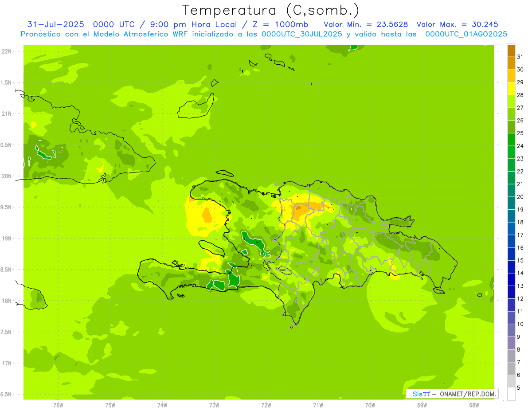Click the title "Temperatura (C,somb.)"
Viewport: 532px width, 411px height.
(x=270, y=10)
